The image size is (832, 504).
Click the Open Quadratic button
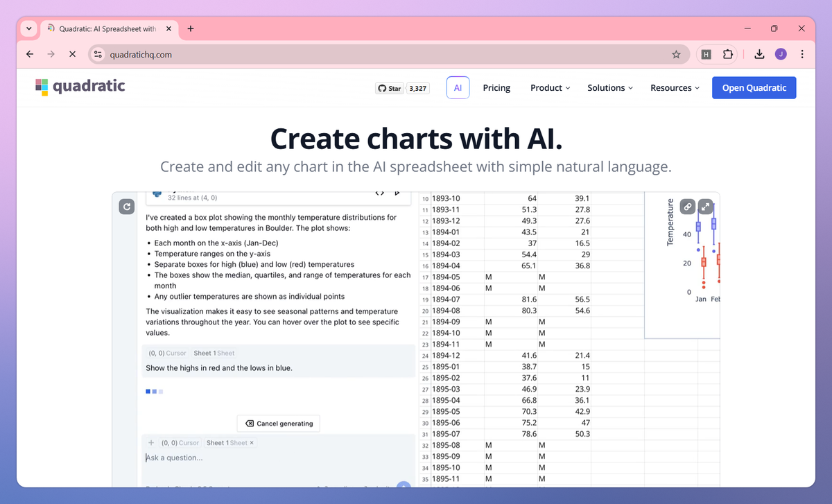[754, 88]
